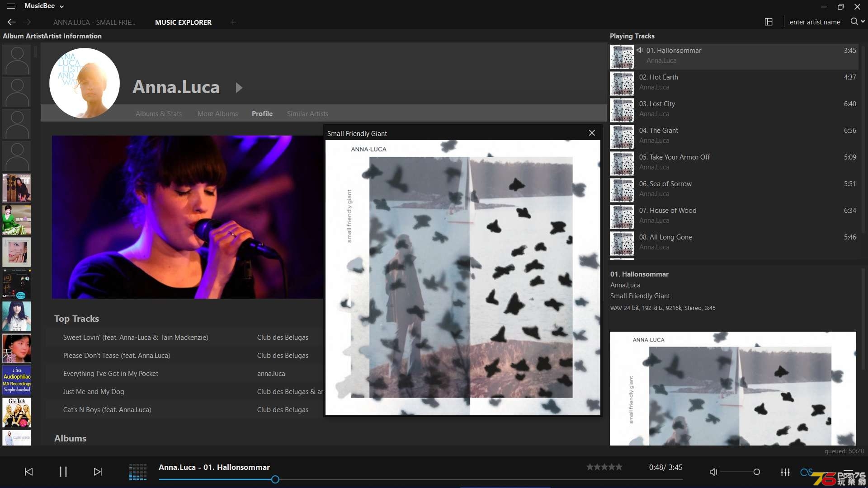Image resolution: width=868 pixels, height=488 pixels.
Task: Rate the track with the star rating
Action: [604, 467]
